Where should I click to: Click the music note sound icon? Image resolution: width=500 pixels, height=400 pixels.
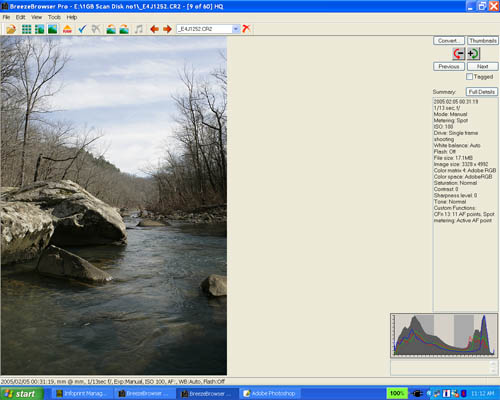[139, 29]
